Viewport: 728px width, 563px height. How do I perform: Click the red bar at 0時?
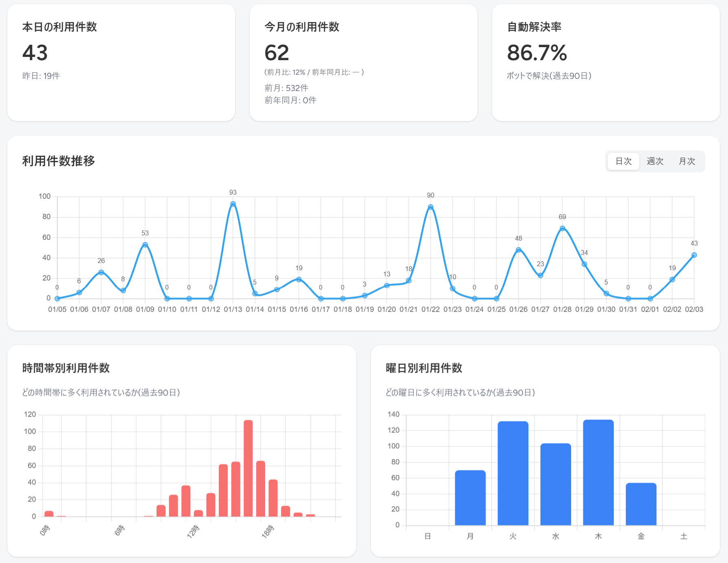coord(49,514)
